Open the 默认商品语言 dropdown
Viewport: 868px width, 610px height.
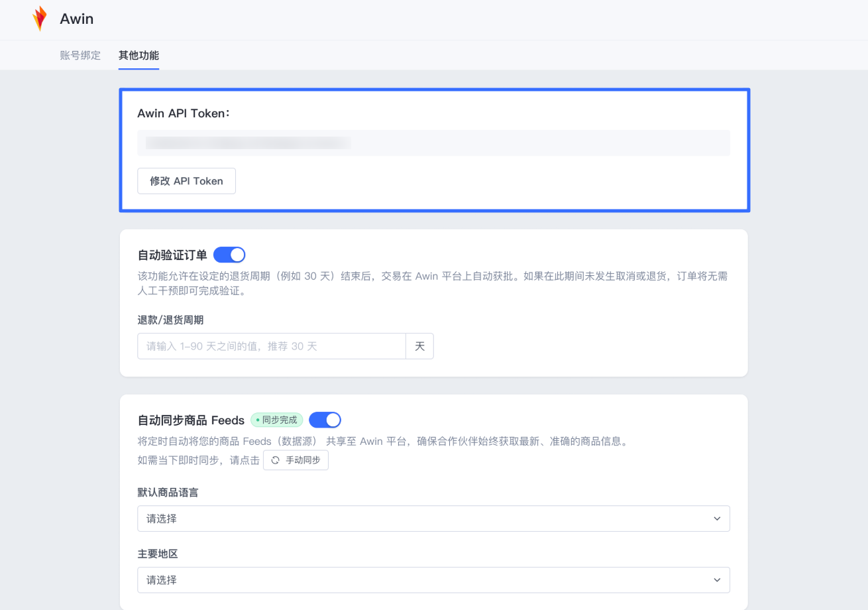point(433,518)
